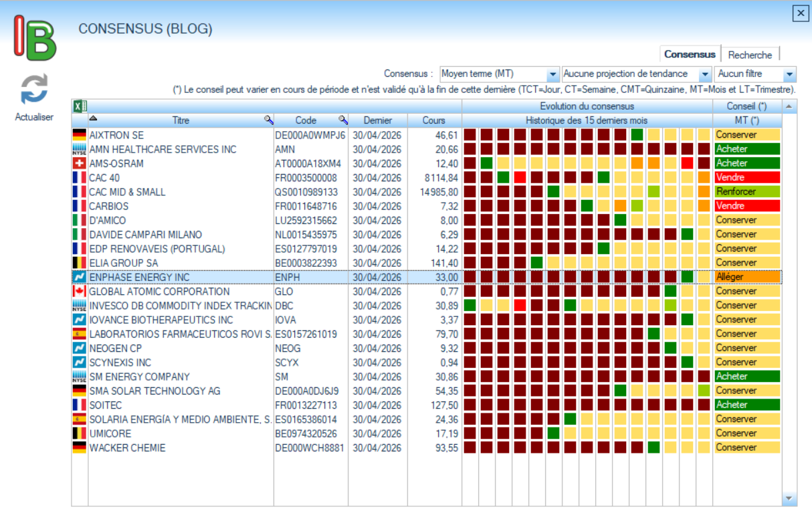Click the IB application logo

coord(35,38)
